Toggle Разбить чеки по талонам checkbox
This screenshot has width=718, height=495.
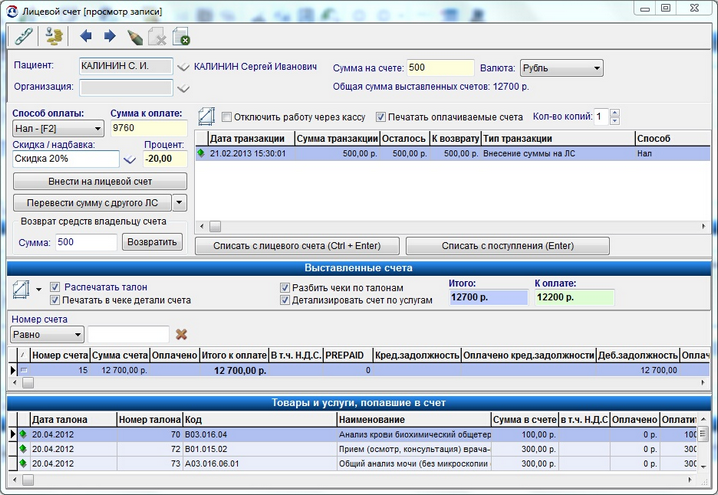click(x=285, y=288)
